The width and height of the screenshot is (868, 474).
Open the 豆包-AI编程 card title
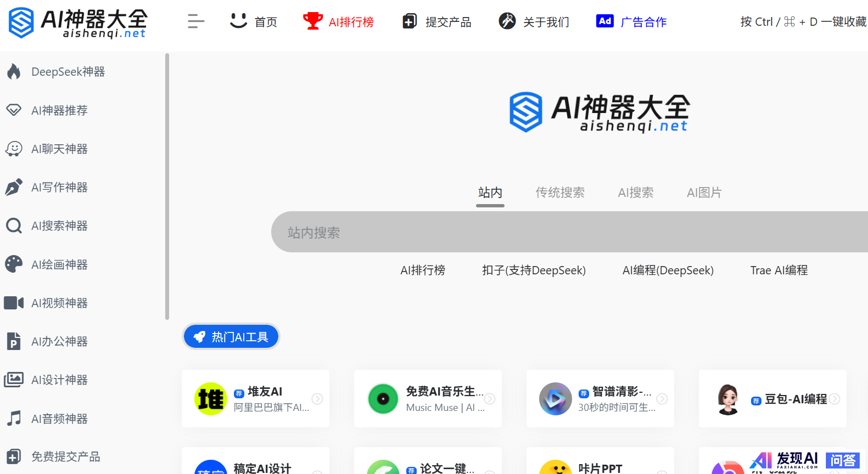click(796, 399)
